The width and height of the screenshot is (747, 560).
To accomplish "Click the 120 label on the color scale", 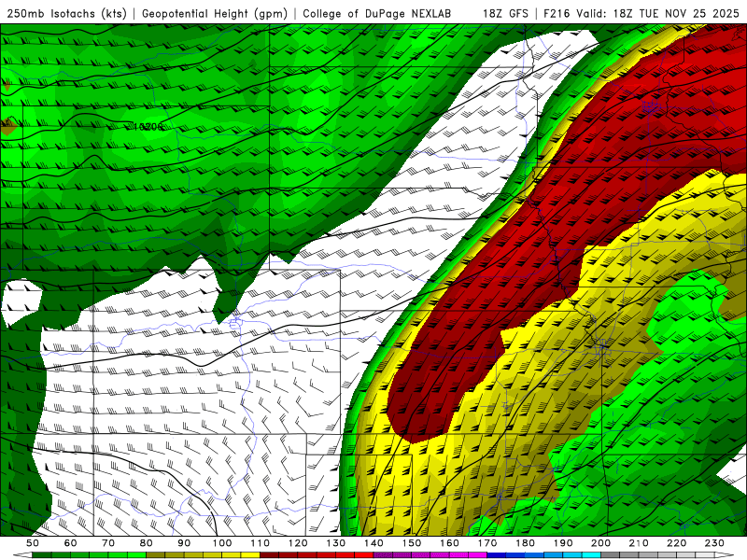I will (x=298, y=543).
